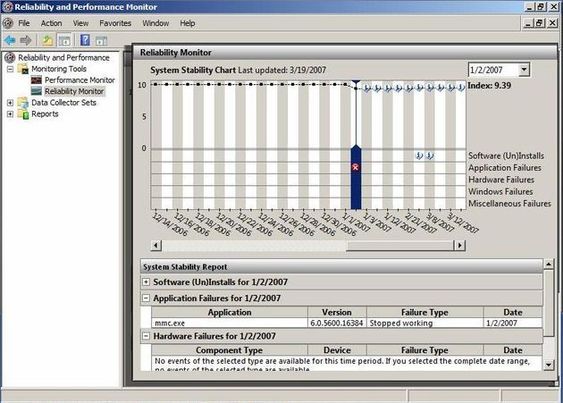
Task: Click the Show/Hide Action Pane icon
Action: [x=101, y=41]
